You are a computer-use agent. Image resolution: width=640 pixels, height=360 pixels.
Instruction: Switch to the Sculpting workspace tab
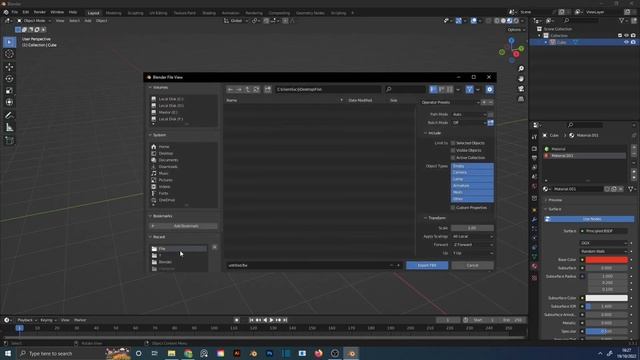(x=136, y=13)
